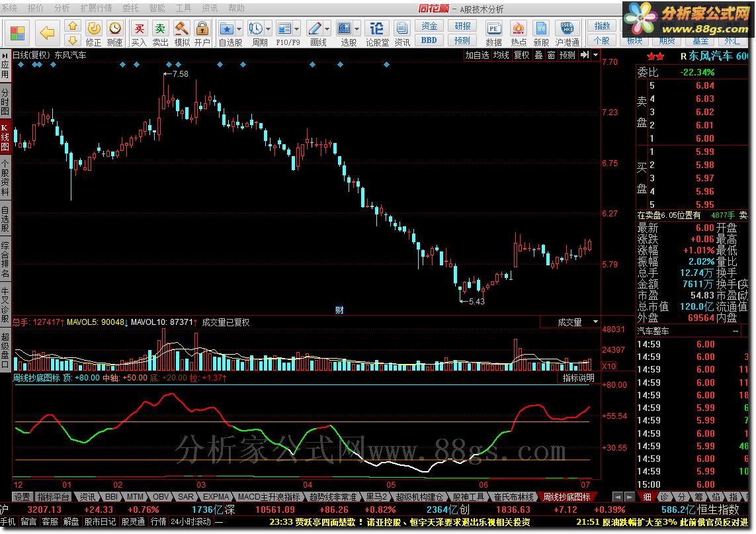
Task: Open the 数据 PE data icon
Action: click(x=493, y=33)
